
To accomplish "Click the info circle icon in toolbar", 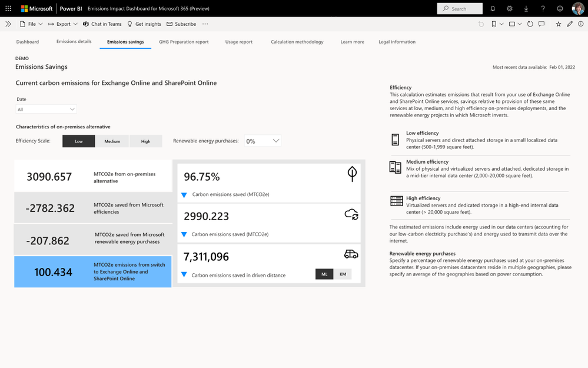I will (x=580, y=24).
